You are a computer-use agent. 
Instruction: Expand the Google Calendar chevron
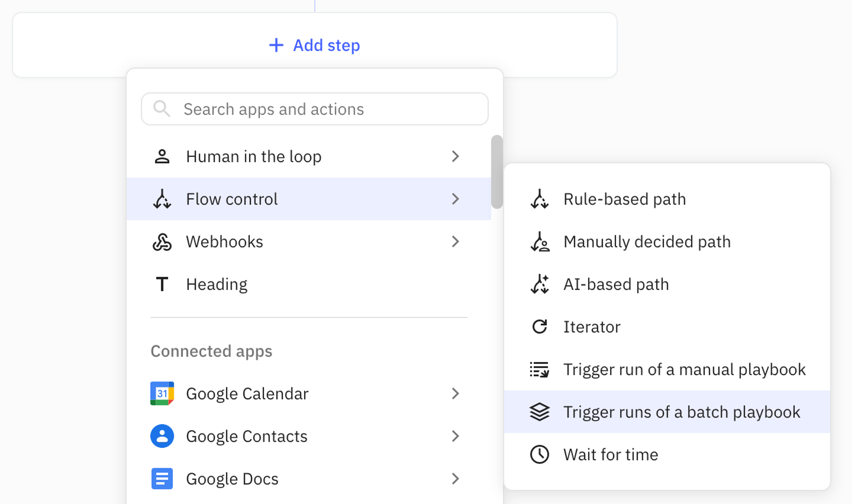click(455, 394)
